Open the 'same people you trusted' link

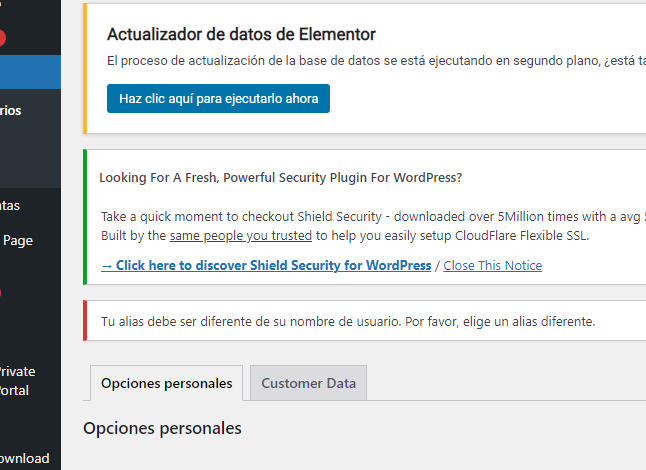pos(241,236)
